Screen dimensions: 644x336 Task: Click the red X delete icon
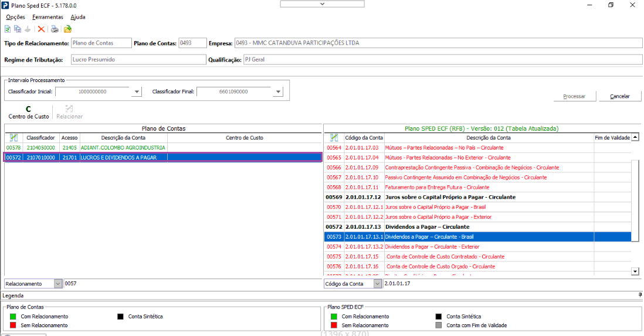tap(41, 29)
